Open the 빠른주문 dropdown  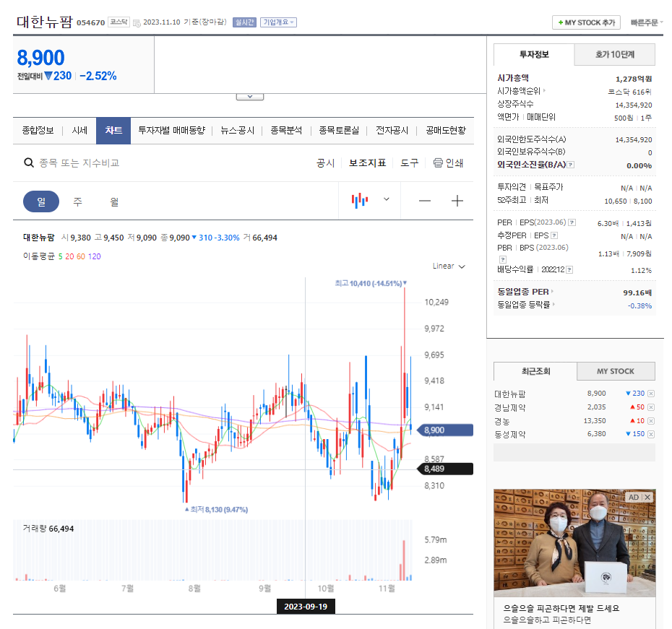646,22
